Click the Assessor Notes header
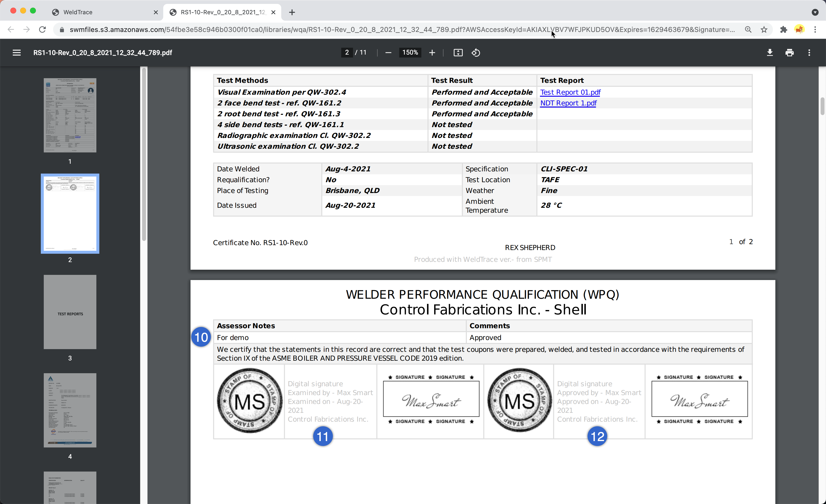Viewport: 826px width, 504px height. pos(246,326)
